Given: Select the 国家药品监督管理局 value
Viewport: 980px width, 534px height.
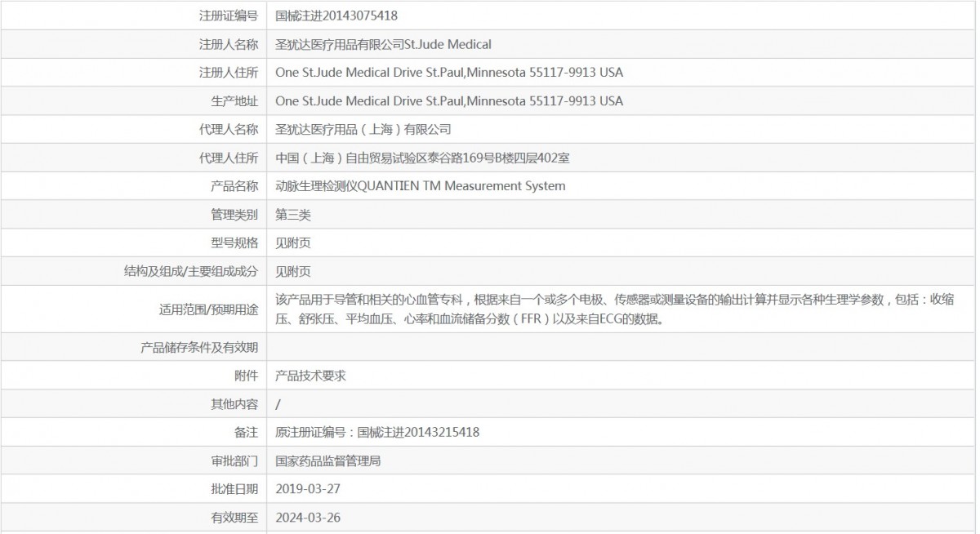Looking at the screenshot, I should [328, 461].
